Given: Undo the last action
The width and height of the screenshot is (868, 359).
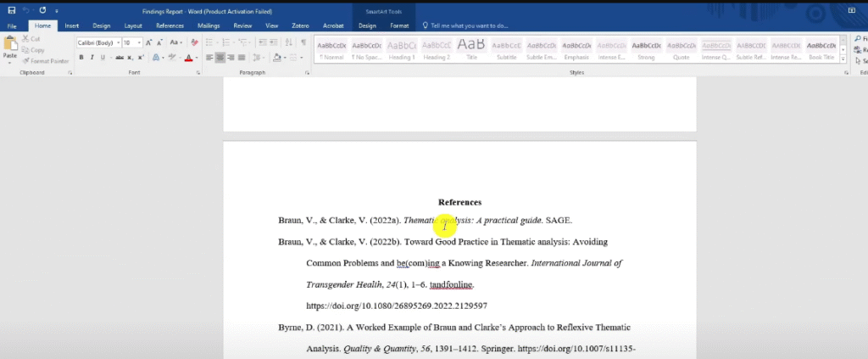Looking at the screenshot, I should coord(26,10).
